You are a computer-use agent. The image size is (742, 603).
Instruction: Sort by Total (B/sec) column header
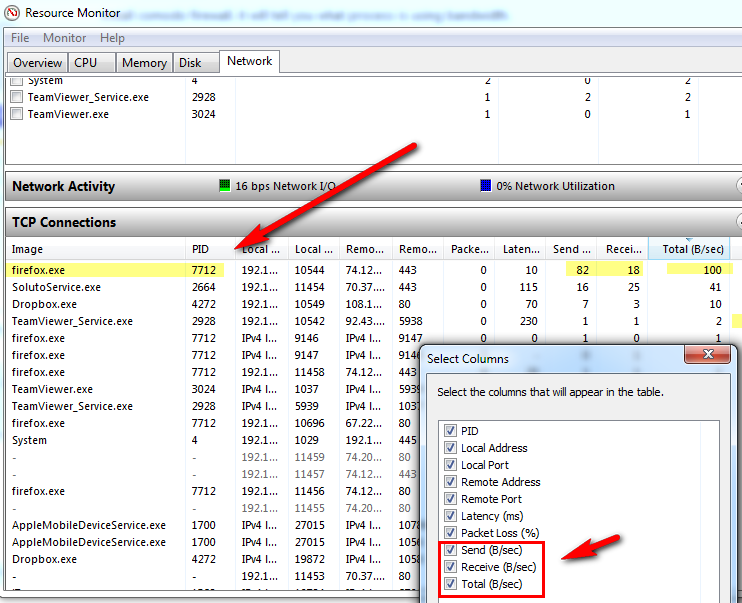(689, 249)
